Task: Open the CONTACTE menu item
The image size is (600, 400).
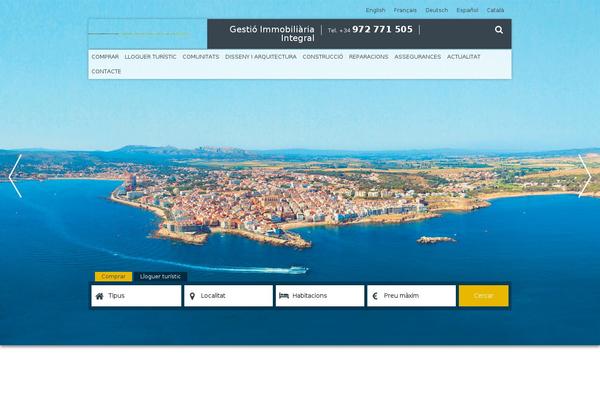Action: (106, 72)
